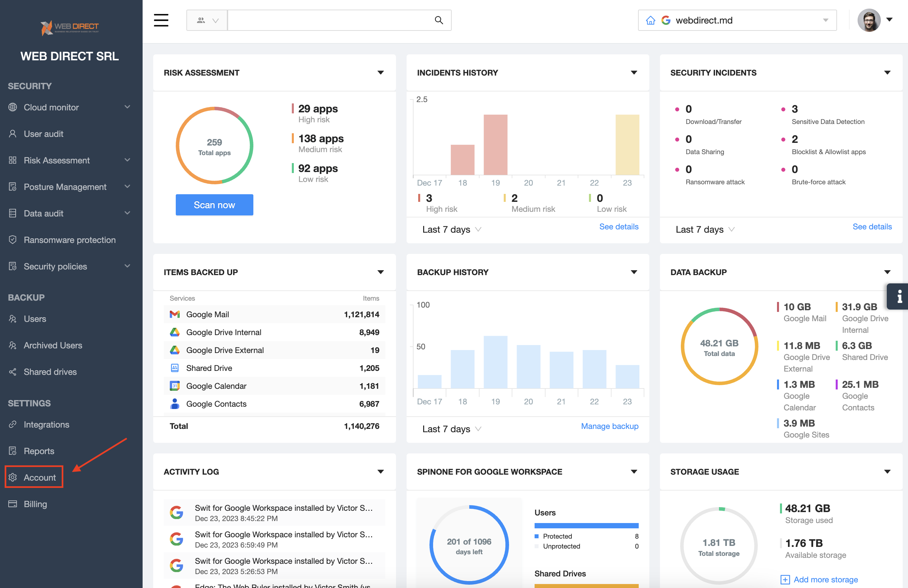Viewport: 908px width, 588px height.
Task: Open the webdirect.md domain dropdown
Action: [x=825, y=20]
